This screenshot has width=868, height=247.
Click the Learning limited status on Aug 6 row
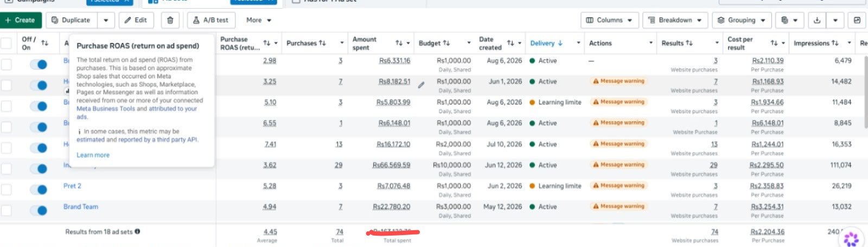[x=556, y=103]
